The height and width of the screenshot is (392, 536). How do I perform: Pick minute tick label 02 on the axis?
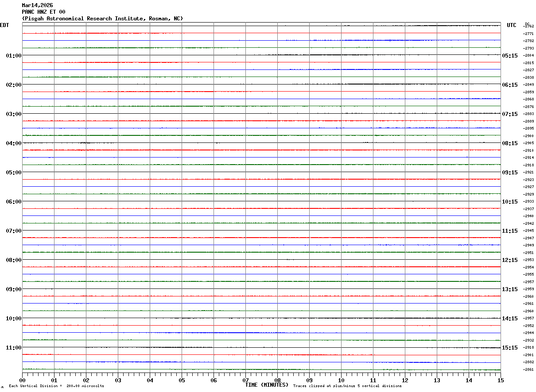86,380
